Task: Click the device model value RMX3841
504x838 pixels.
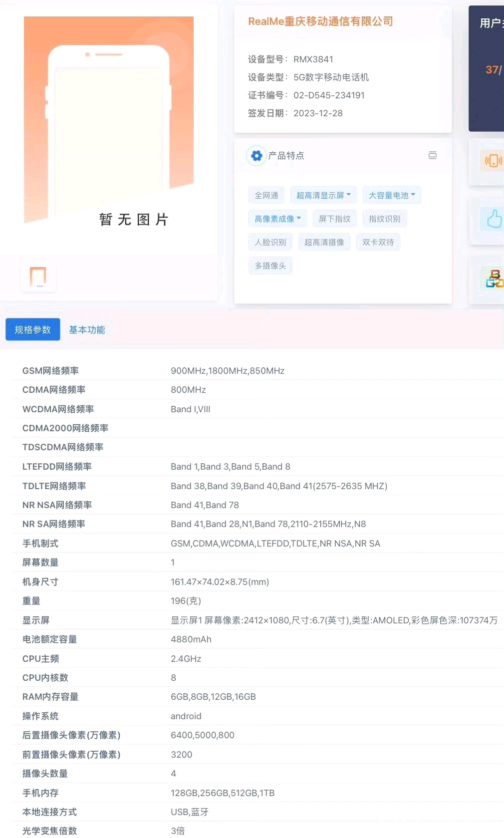Action: click(313, 59)
